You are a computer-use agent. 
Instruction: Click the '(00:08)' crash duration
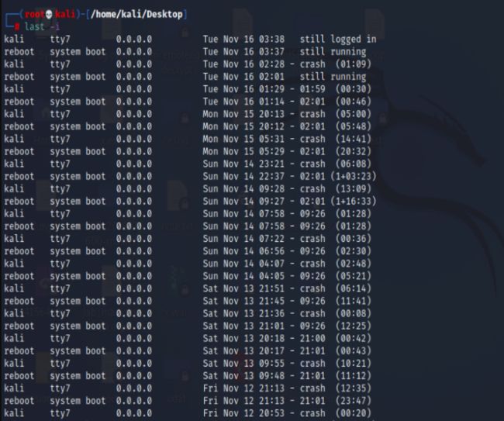[354, 314]
